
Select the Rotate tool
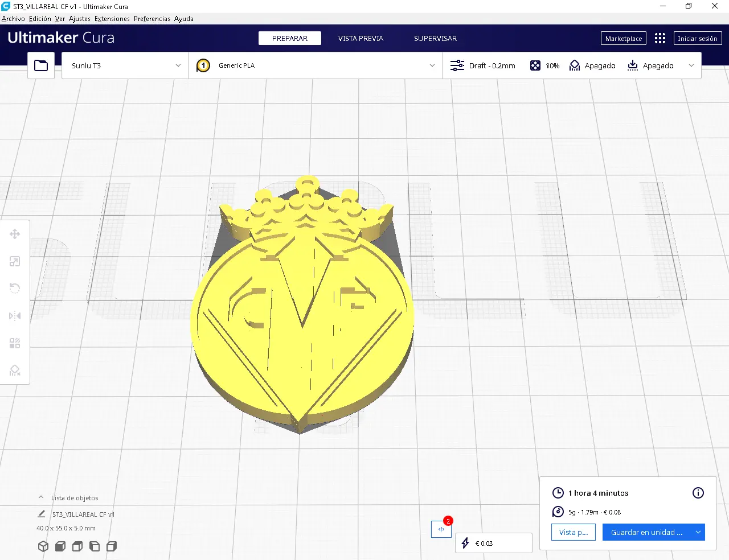[15, 288]
